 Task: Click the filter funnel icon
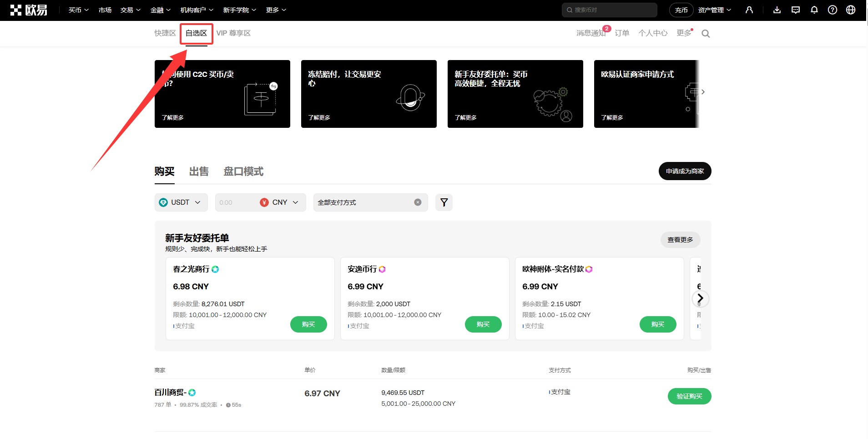click(x=444, y=202)
